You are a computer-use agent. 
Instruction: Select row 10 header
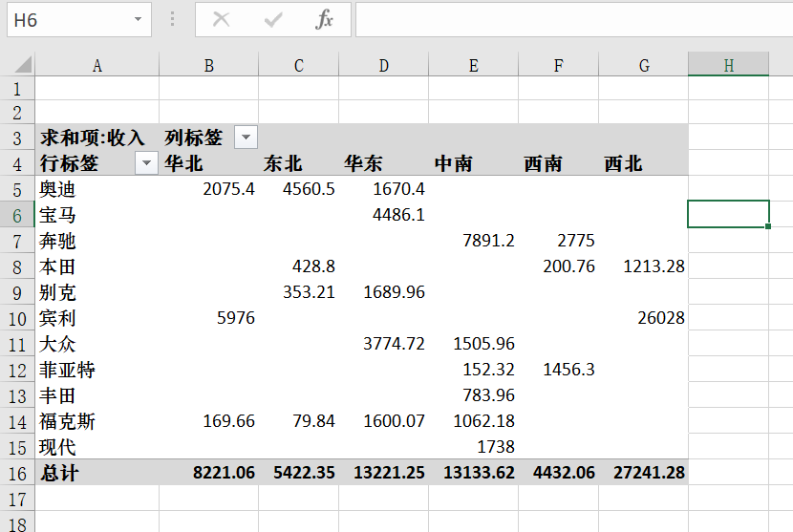[17, 319]
